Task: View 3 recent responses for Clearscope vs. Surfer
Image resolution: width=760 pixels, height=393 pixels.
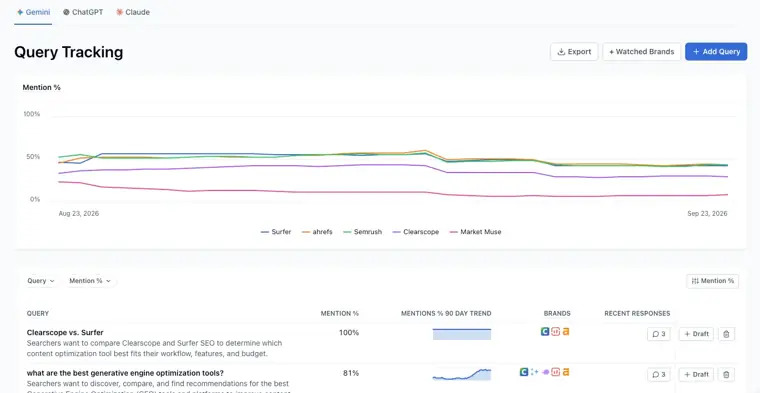Action: pos(659,334)
